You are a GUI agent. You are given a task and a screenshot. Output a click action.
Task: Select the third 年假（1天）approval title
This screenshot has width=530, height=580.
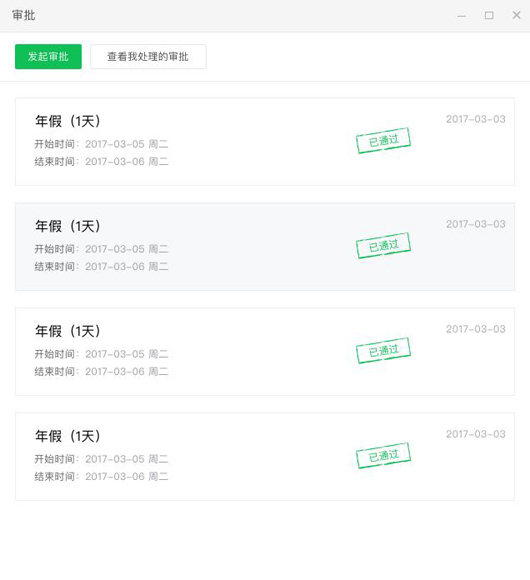coord(68,331)
